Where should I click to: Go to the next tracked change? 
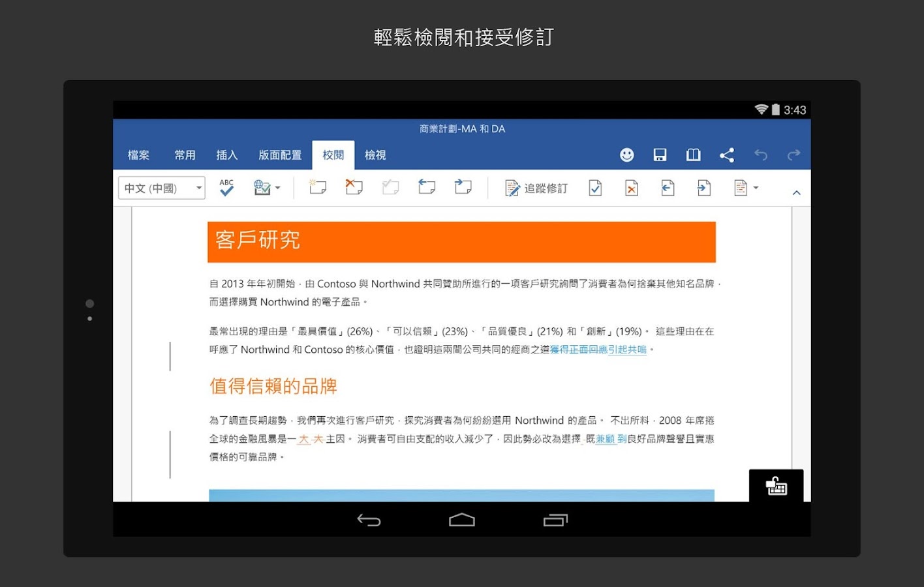[x=704, y=188]
